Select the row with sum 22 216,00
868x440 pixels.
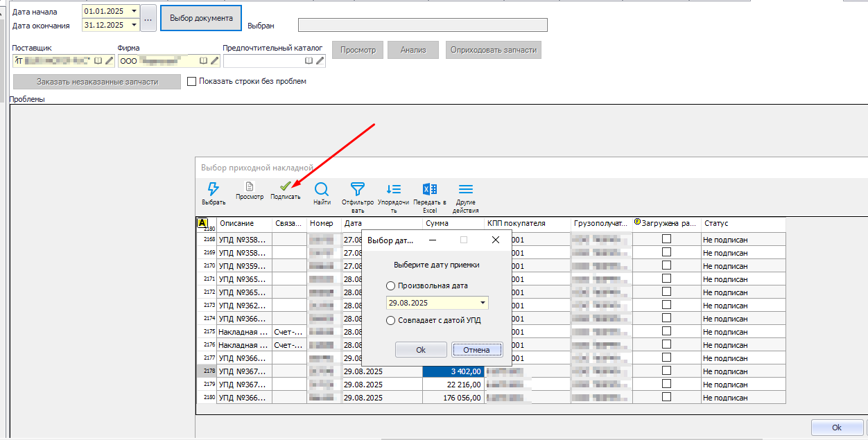453,385
